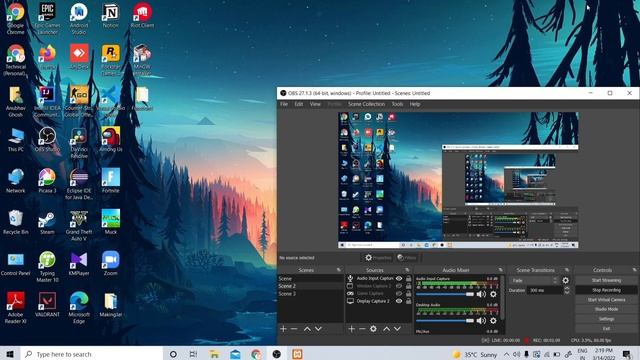Select Scene 2 in the Scenes list

[x=311, y=286]
